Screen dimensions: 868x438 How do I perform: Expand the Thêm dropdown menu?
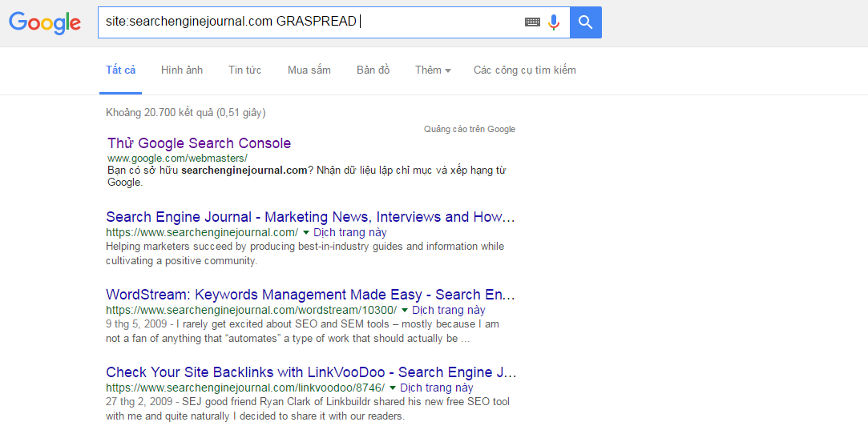coord(433,70)
